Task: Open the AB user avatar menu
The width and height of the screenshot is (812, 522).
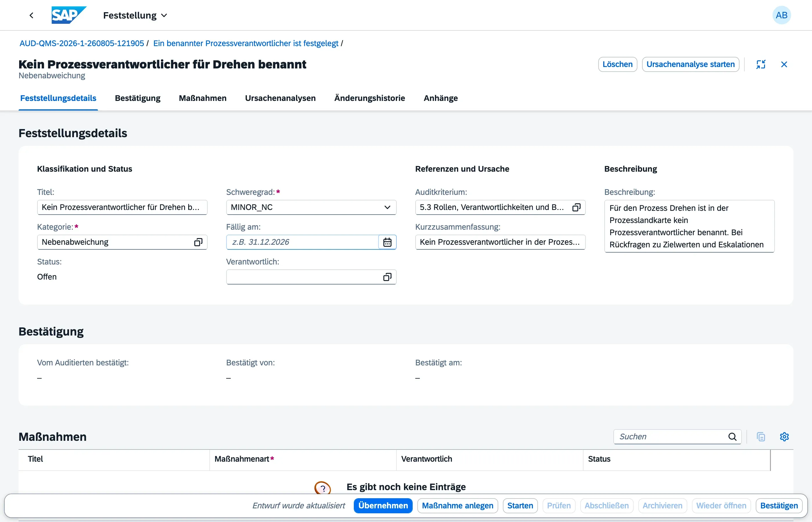Action: tap(781, 15)
